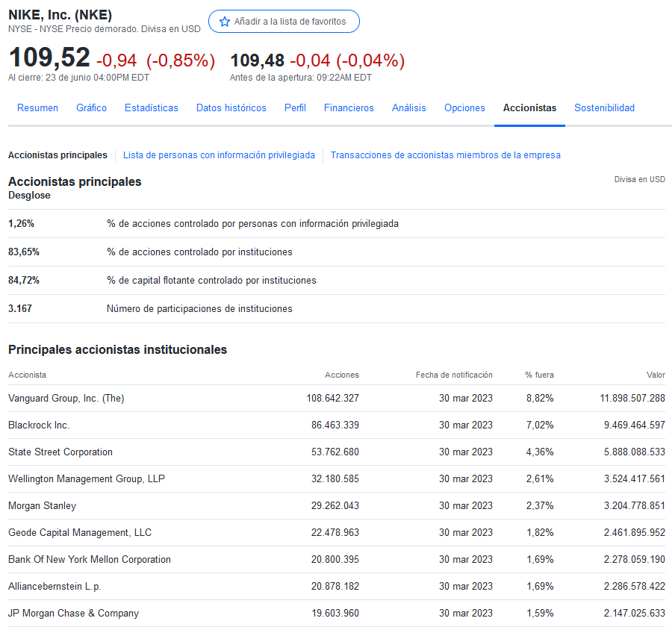Click Alliancebernstein's value 2.286.578.422
Viewport: 672px width, 627px height.
[635, 586]
